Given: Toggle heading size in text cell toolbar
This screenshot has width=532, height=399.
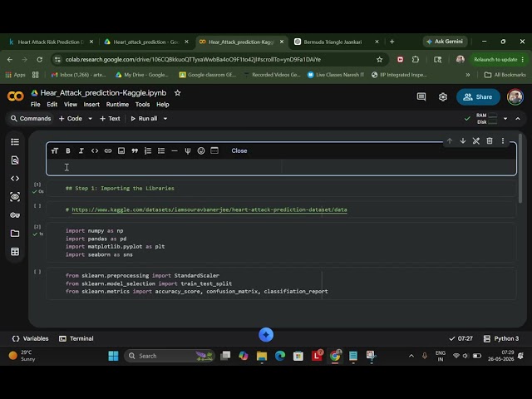Looking at the screenshot, I should coord(55,151).
